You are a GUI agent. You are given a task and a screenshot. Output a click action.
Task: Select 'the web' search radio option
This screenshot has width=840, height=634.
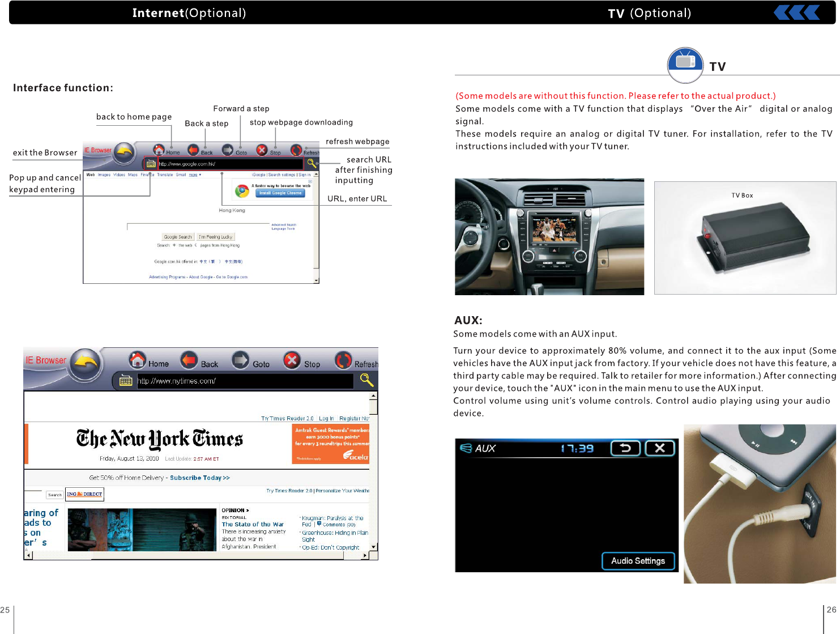174,245
